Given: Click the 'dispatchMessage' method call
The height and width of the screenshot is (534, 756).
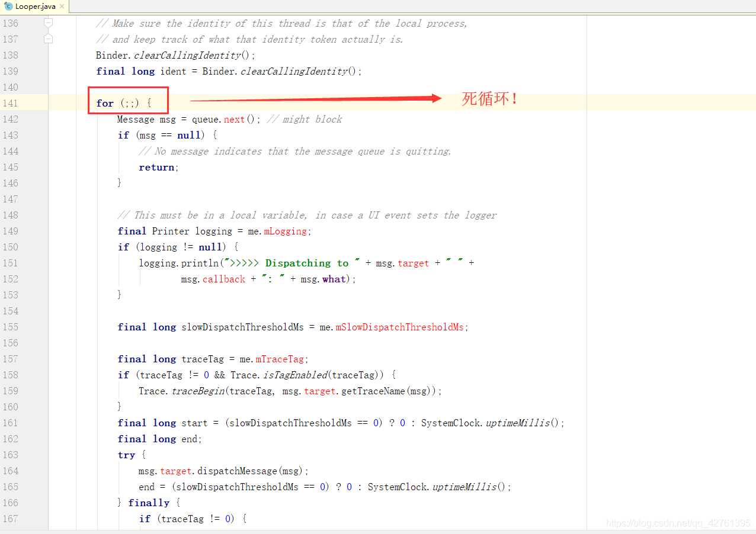Looking at the screenshot, I should tap(237, 471).
